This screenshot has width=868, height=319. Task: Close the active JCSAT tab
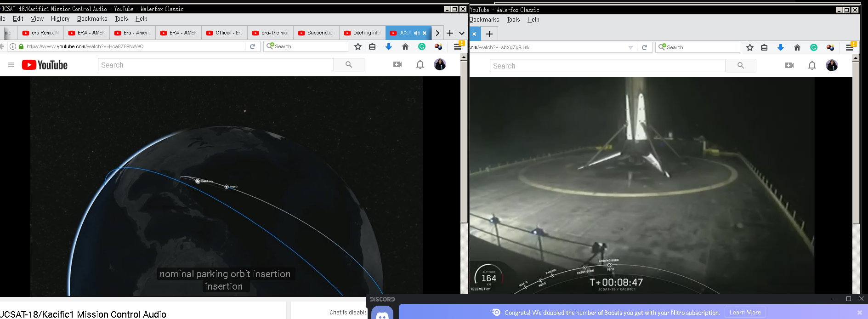[x=425, y=33]
